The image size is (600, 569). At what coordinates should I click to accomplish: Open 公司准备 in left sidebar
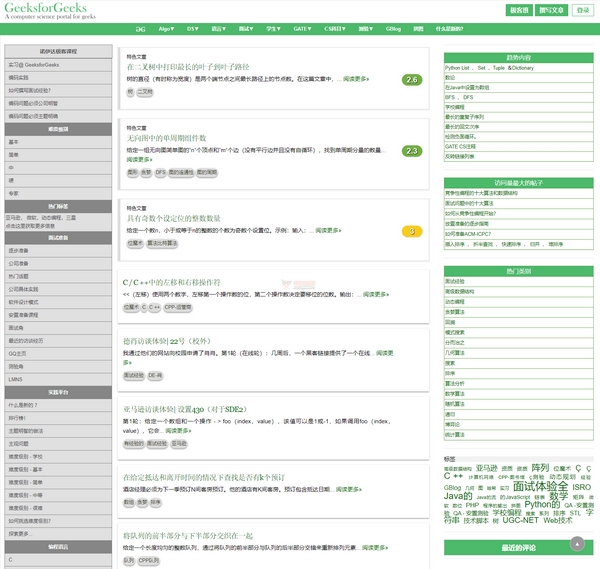[58, 263]
